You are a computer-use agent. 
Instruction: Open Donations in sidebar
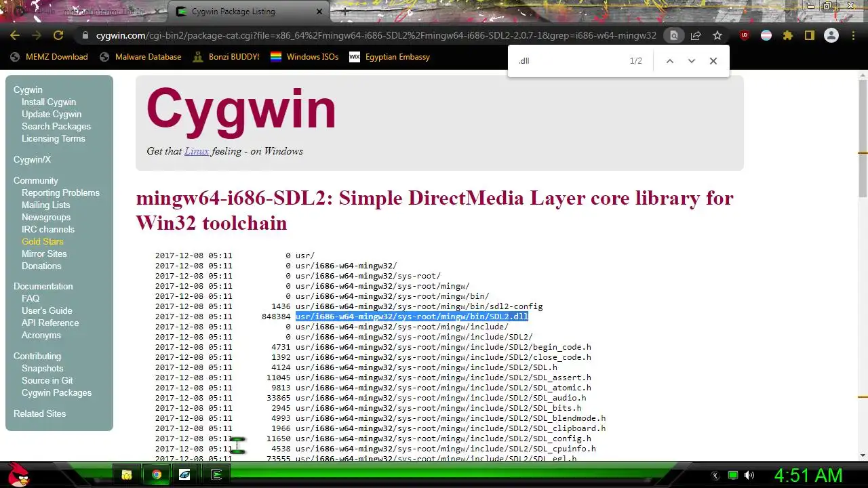point(41,266)
